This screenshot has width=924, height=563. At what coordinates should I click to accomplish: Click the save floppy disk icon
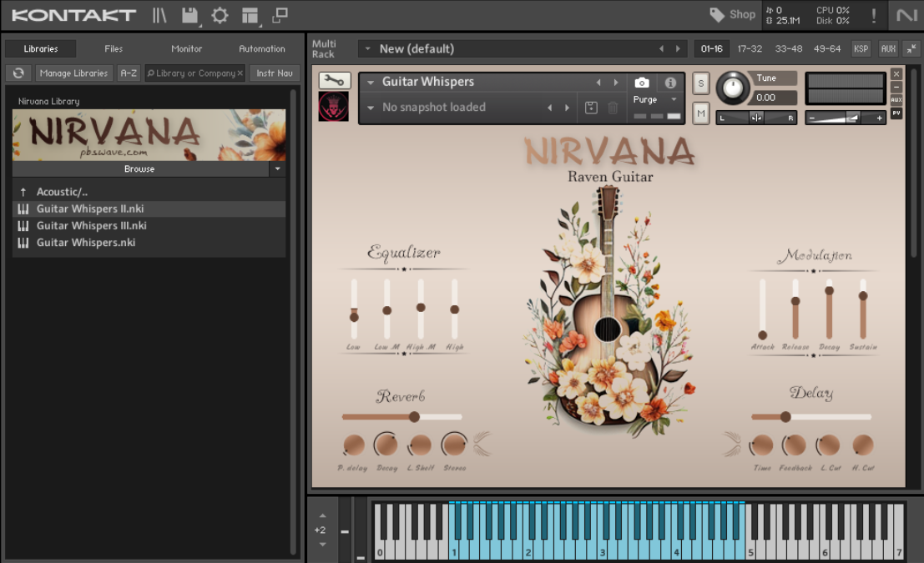(189, 15)
